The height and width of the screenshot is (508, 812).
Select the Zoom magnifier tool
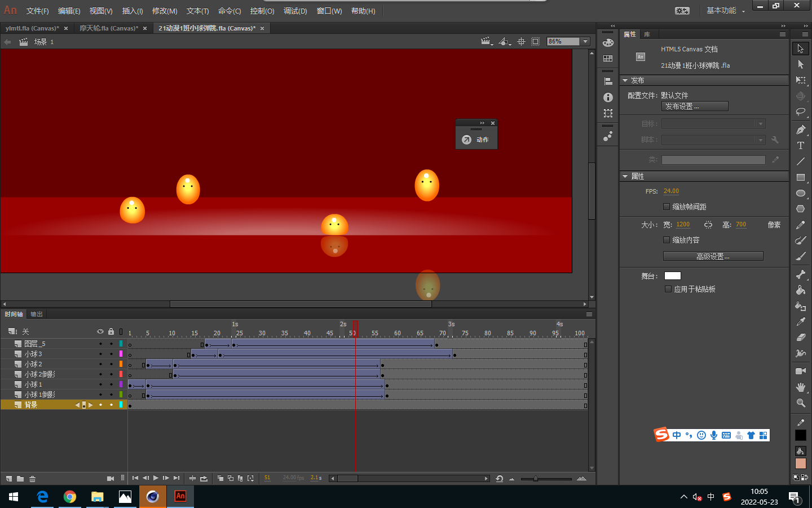pos(800,403)
